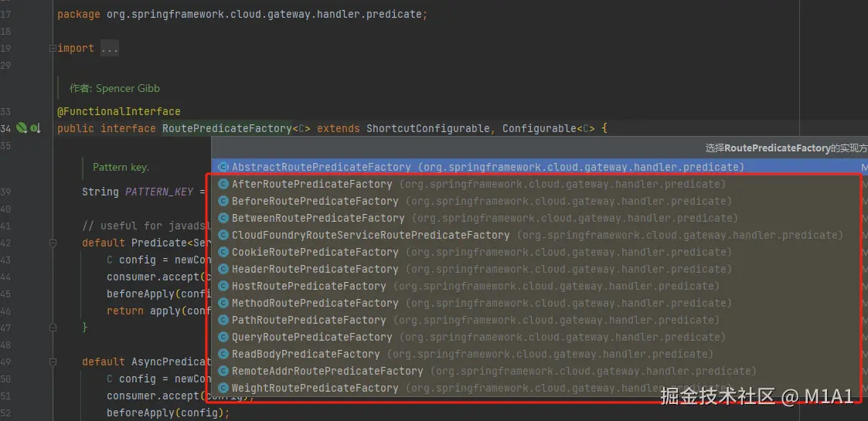Open ReadBodyPredicateFactory implementation
Screen dimensions: 868x421
pos(540,354)
